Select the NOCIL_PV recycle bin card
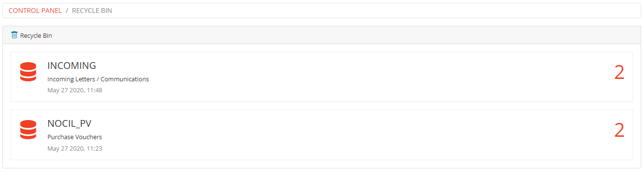 coord(321,135)
